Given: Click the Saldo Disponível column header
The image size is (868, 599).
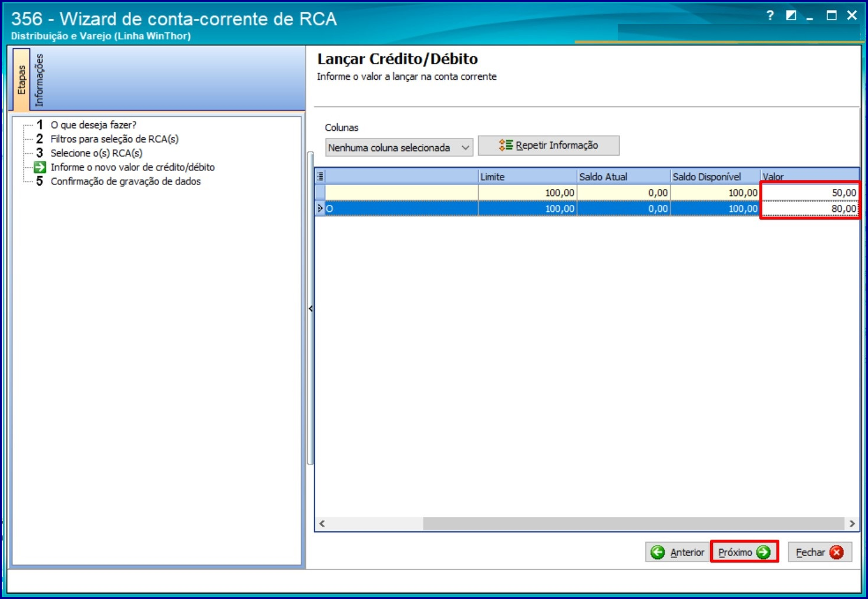Looking at the screenshot, I should point(715,176).
